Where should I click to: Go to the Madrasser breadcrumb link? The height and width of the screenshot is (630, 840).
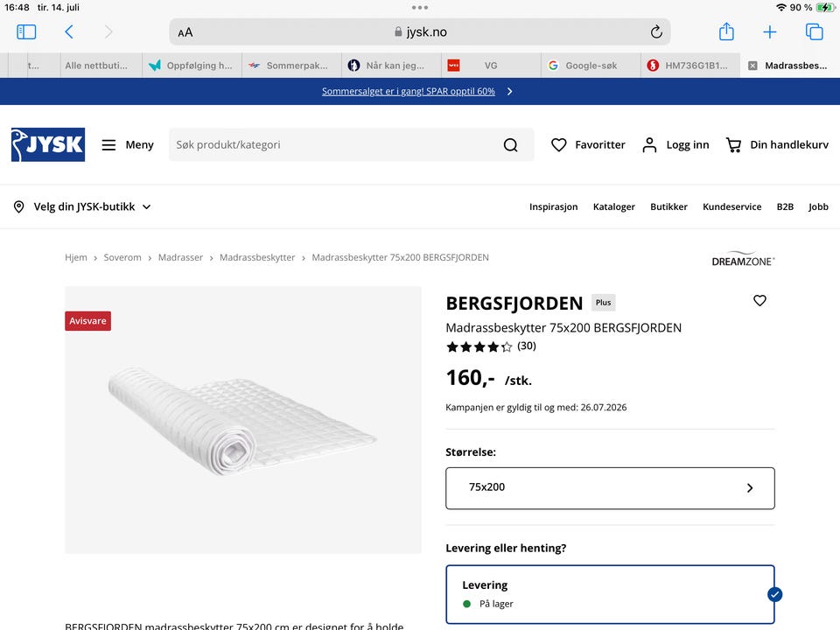(180, 257)
